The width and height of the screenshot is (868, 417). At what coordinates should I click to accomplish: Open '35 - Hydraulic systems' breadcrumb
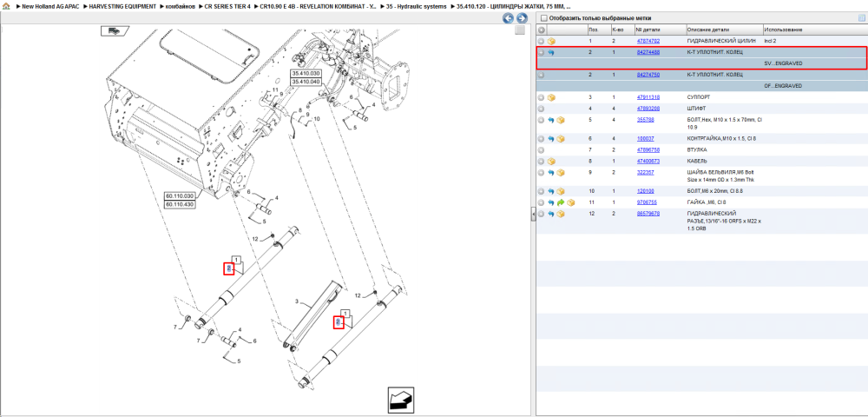pyautogui.click(x=416, y=6)
